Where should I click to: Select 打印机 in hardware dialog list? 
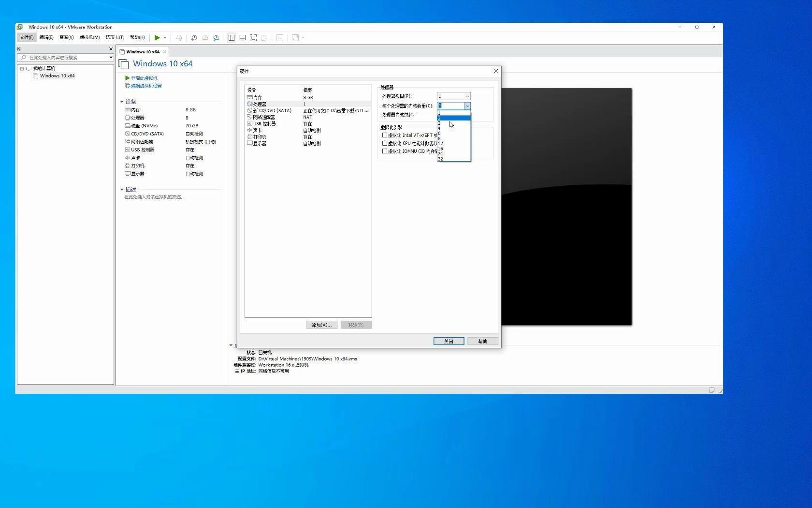click(x=308, y=137)
